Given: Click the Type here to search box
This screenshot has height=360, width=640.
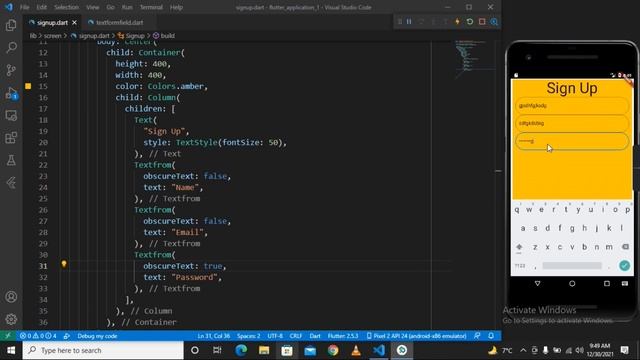Looking at the screenshot, I should coord(103,350).
